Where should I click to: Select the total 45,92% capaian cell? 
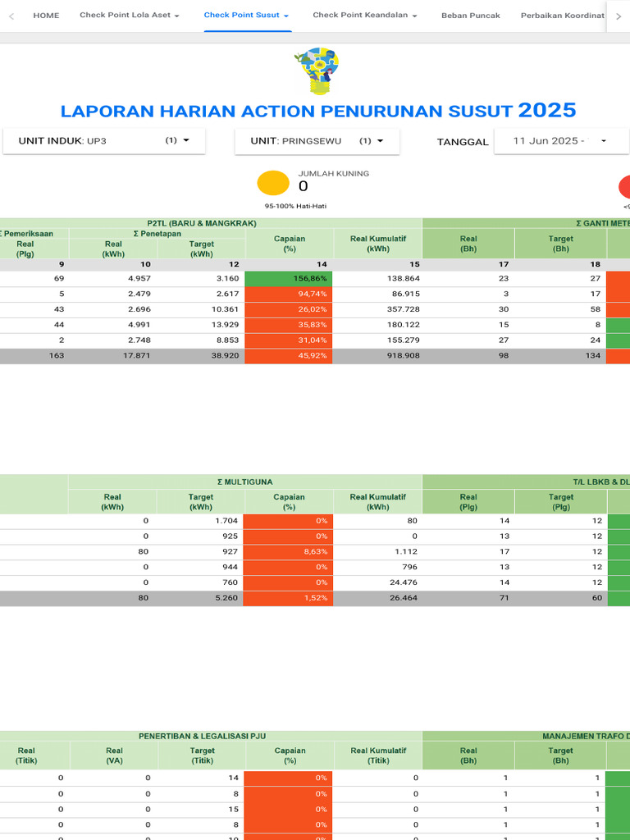pos(289,356)
